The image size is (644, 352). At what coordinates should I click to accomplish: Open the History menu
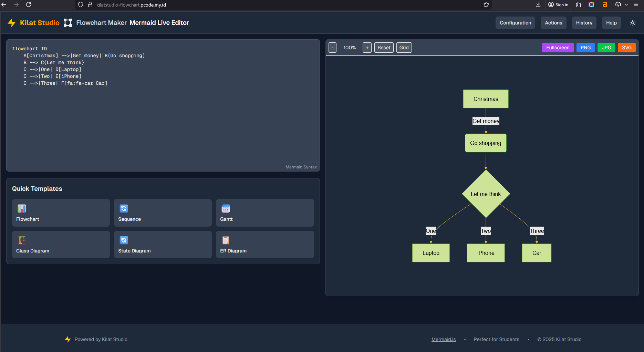584,23
